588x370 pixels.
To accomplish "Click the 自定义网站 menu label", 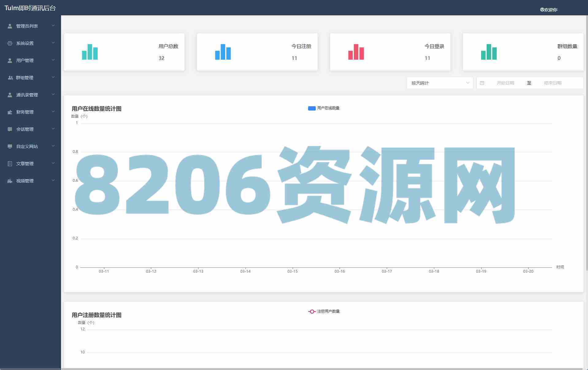I will pyautogui.click(x=27, y=146).
